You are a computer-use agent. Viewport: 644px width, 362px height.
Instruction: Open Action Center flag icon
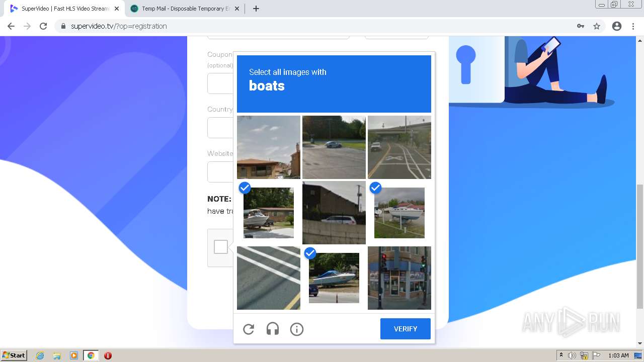[x=596, y=355]
